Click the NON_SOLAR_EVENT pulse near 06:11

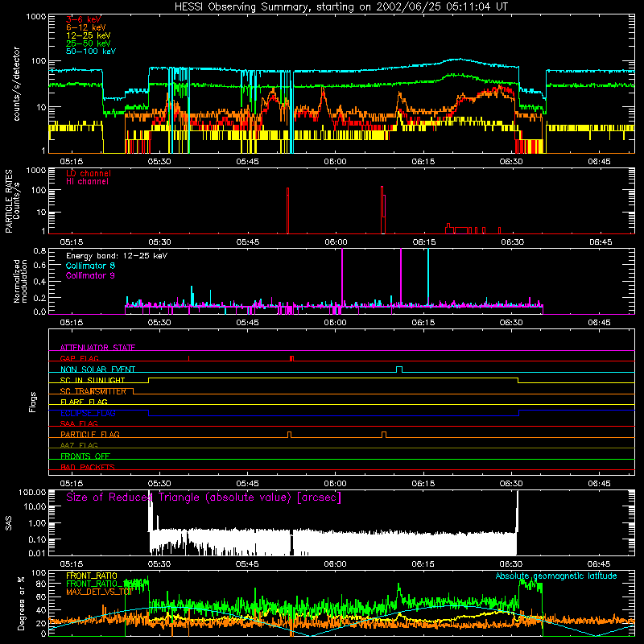tap(399, 369)
